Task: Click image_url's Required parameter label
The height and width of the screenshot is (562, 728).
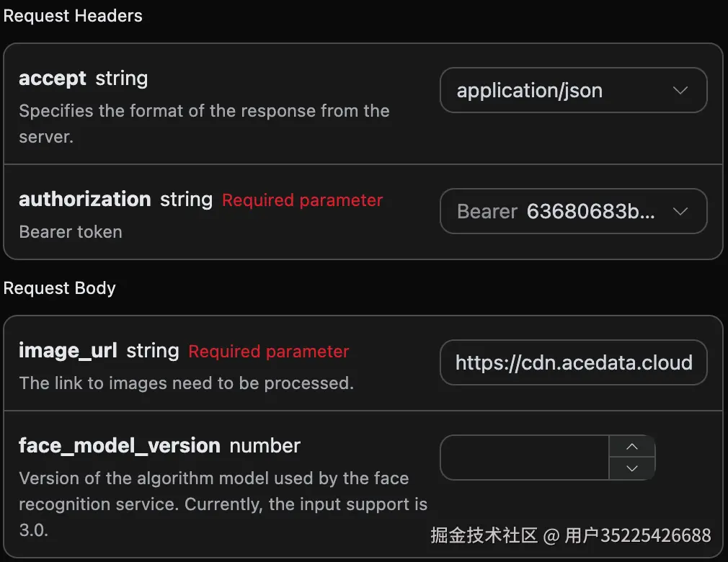Action: (269, 352)
